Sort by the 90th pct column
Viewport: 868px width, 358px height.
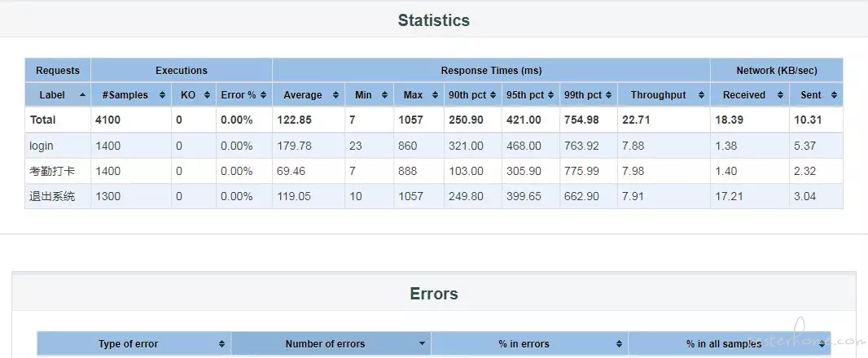[473, 94]
